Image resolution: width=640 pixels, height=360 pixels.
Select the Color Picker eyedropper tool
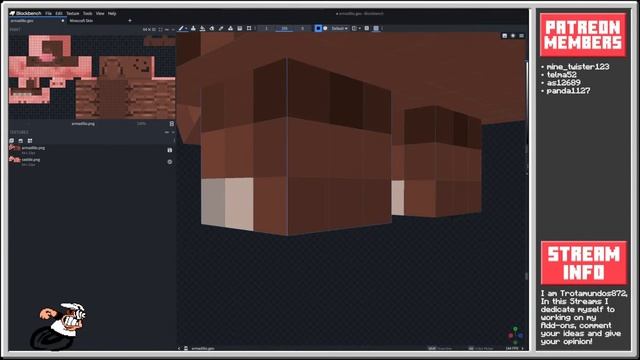221,28
